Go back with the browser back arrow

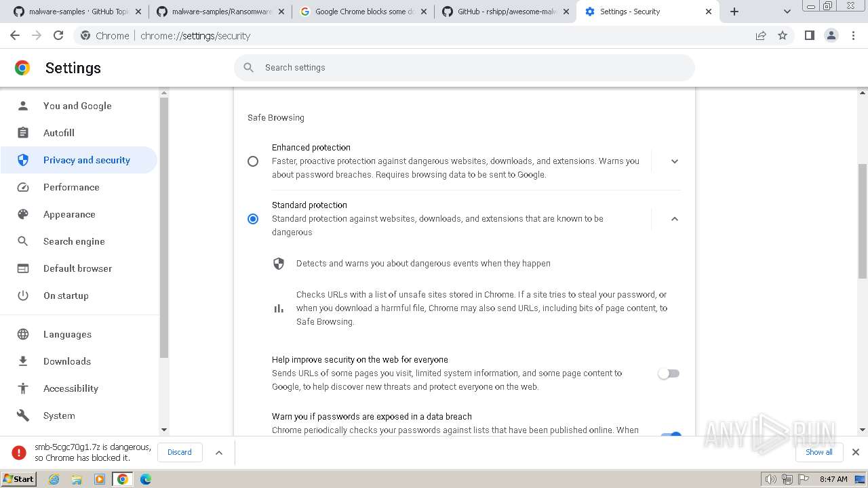coord(15,36)
